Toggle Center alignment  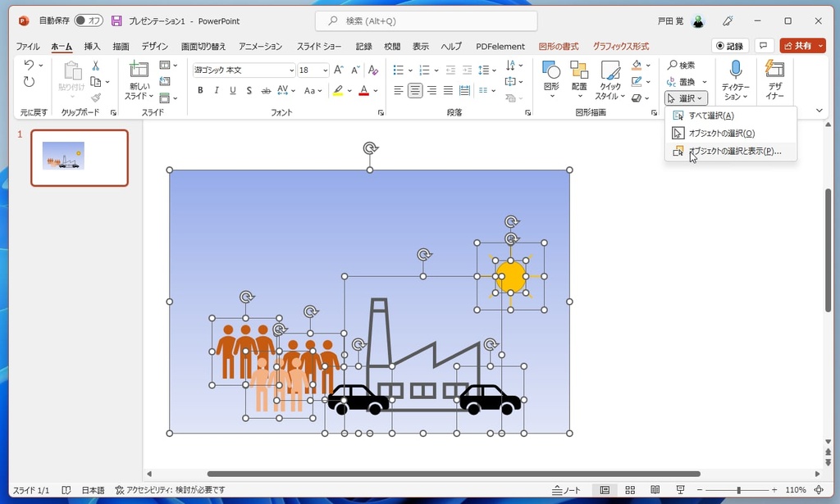414,90
